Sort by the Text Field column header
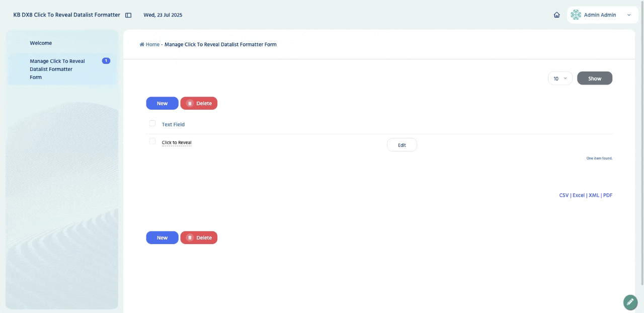This screenshot has height=313, width=644. (x=173, y=124)
